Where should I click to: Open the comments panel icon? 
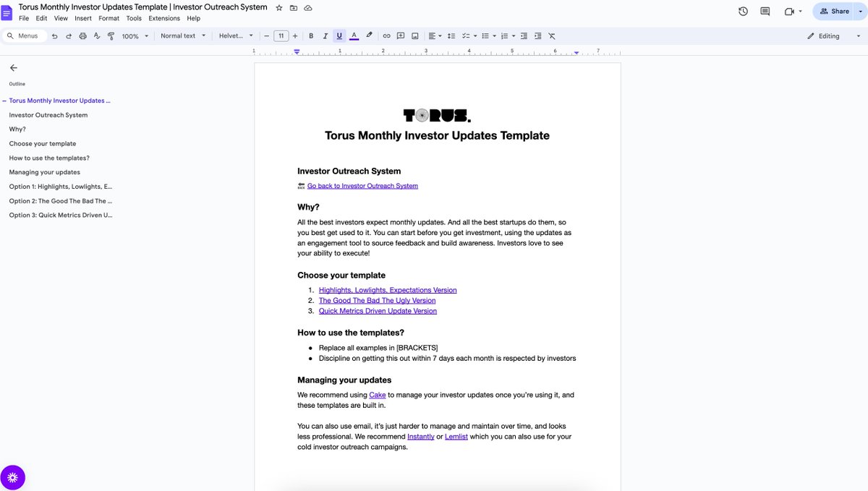click(x=765, y=12)
